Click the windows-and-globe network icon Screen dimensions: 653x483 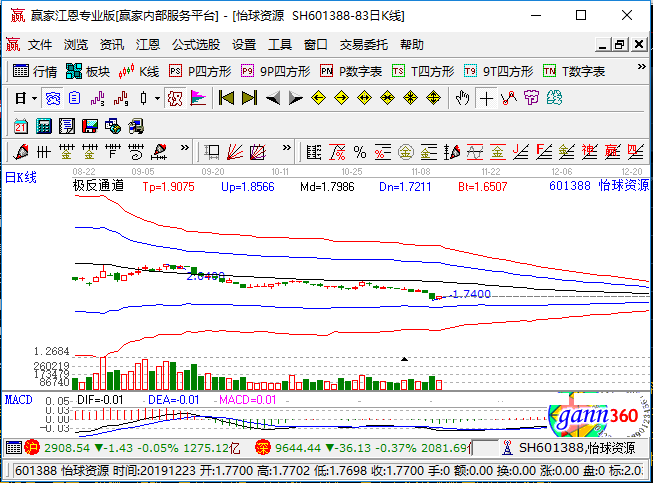[113, 126]
